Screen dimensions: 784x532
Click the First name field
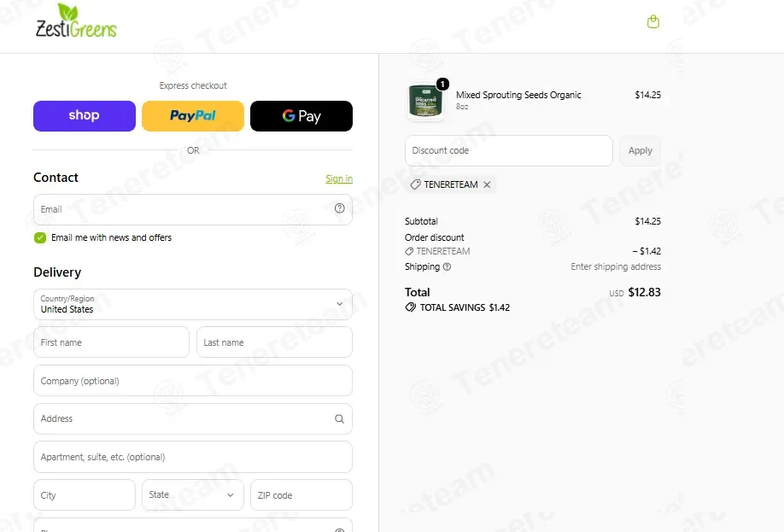(112, 342)
